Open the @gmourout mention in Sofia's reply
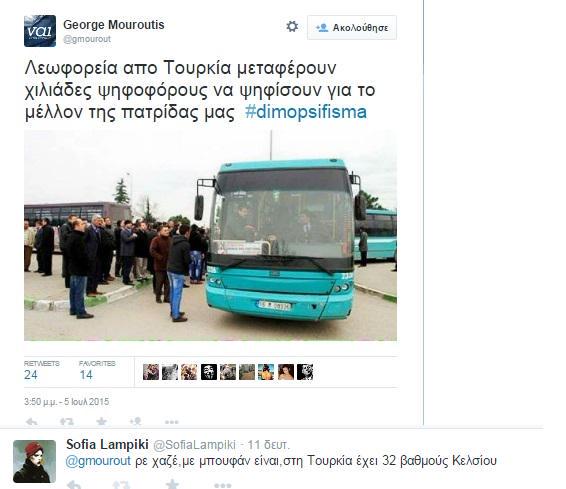566x489 pixels. [98, 461]
